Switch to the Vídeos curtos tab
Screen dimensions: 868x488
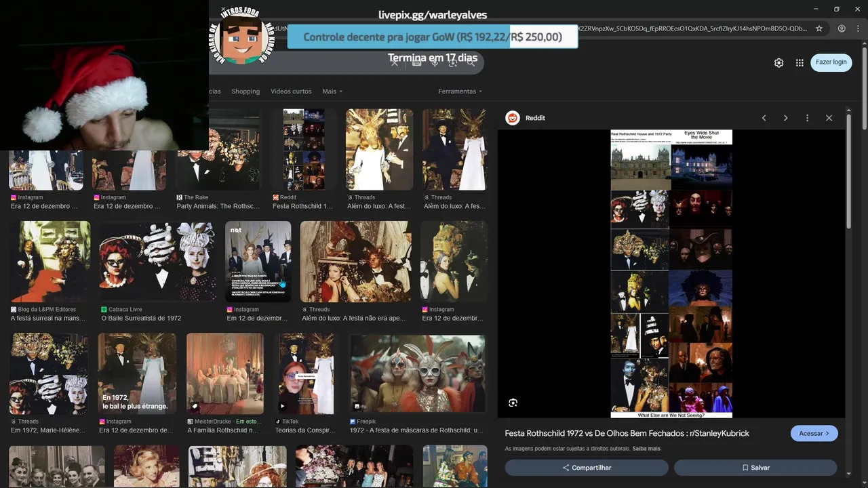pos(291,91)
